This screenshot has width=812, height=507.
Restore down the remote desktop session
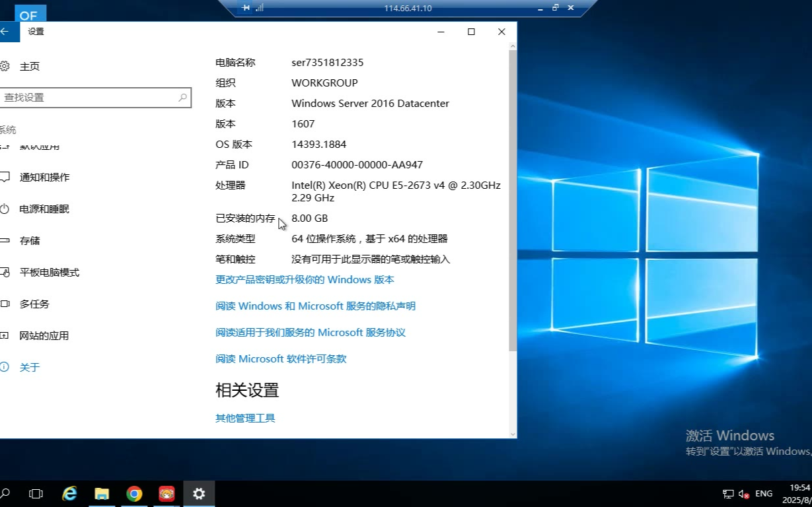tap(555, 8)
